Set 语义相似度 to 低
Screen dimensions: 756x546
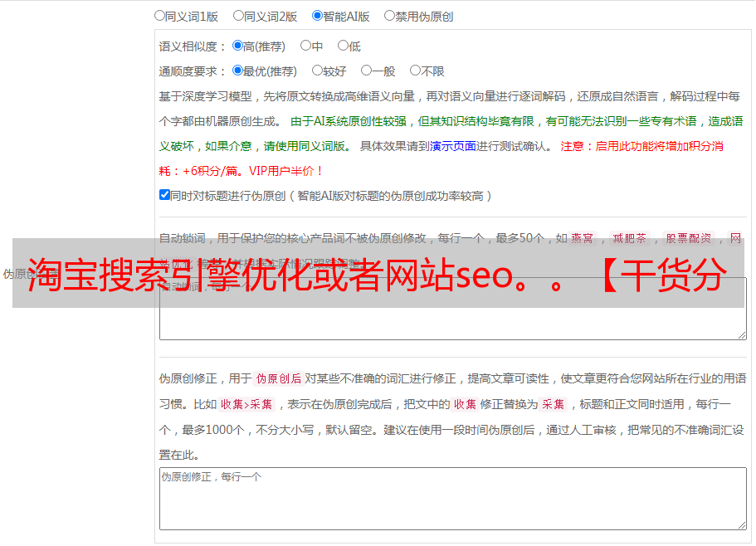[x=343, y=46]
